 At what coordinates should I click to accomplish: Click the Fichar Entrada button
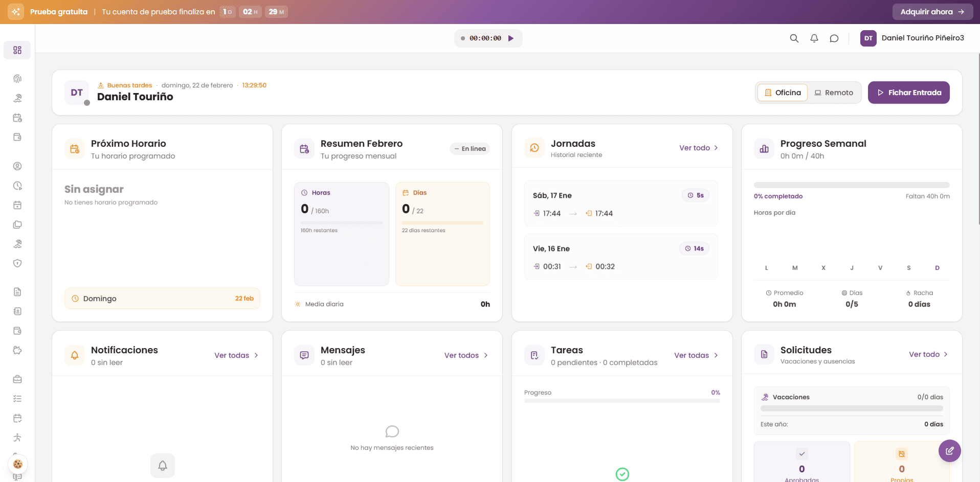[x=909, y=93]
